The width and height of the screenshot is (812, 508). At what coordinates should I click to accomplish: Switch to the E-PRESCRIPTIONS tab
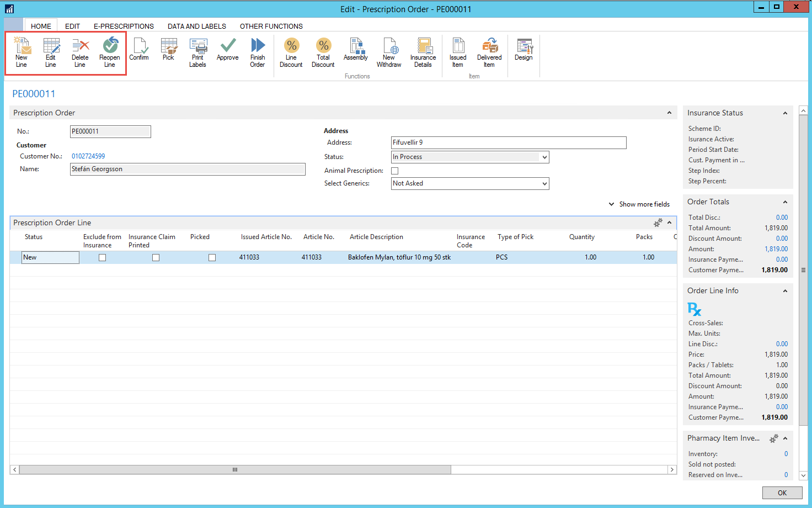pos(124,26)
